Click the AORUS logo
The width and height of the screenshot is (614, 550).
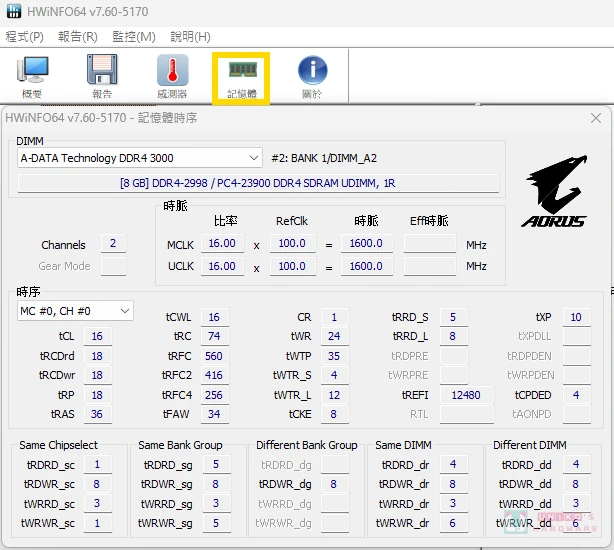(x=555, y=191)
